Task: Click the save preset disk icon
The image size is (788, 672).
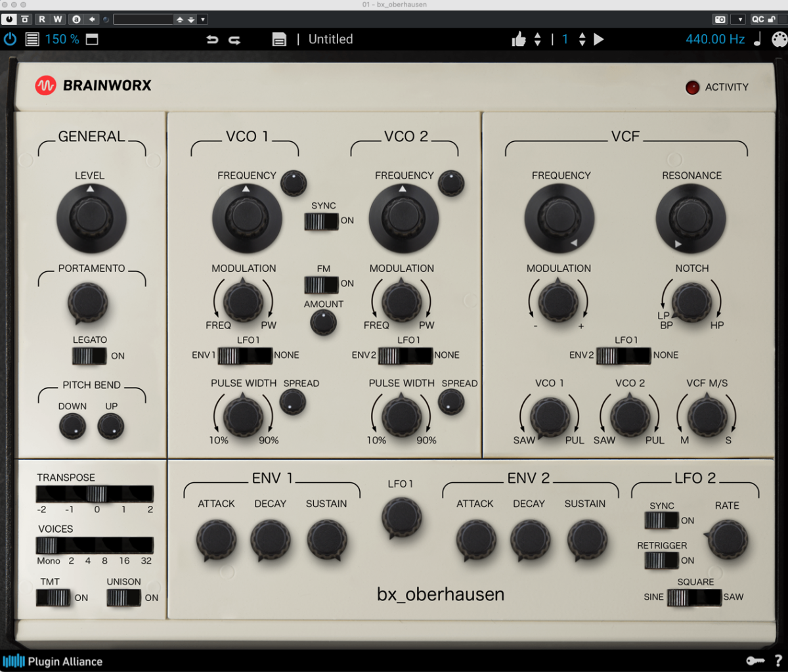Action: [x=279, y=39]
